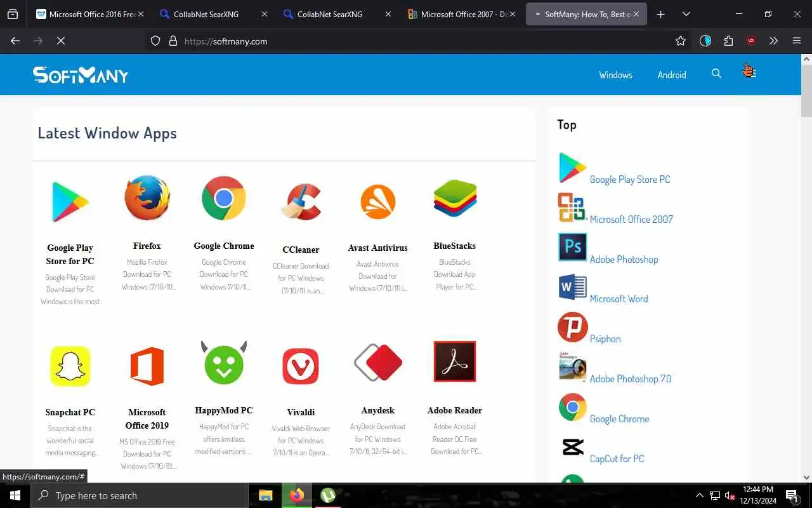Click Google Chrome icon in Top list
Image resolution: width=812 pixels, height=508 pixels.
572,407
